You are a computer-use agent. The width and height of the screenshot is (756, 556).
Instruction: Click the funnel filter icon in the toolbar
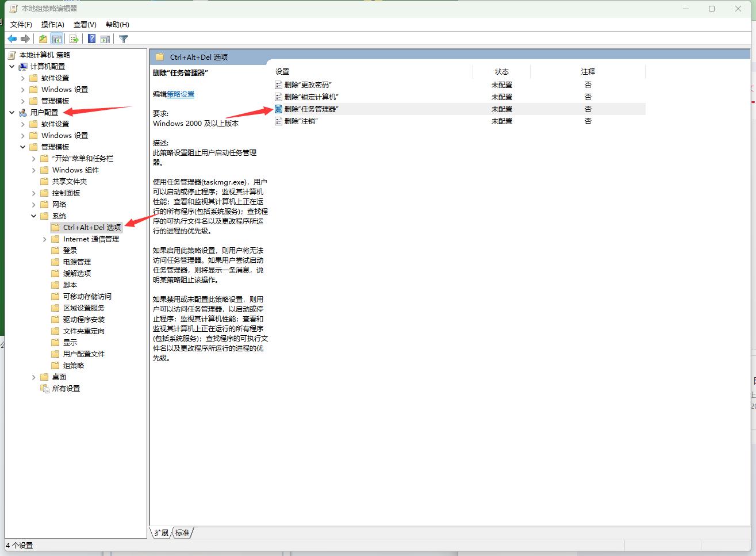[x=123, y=39]
